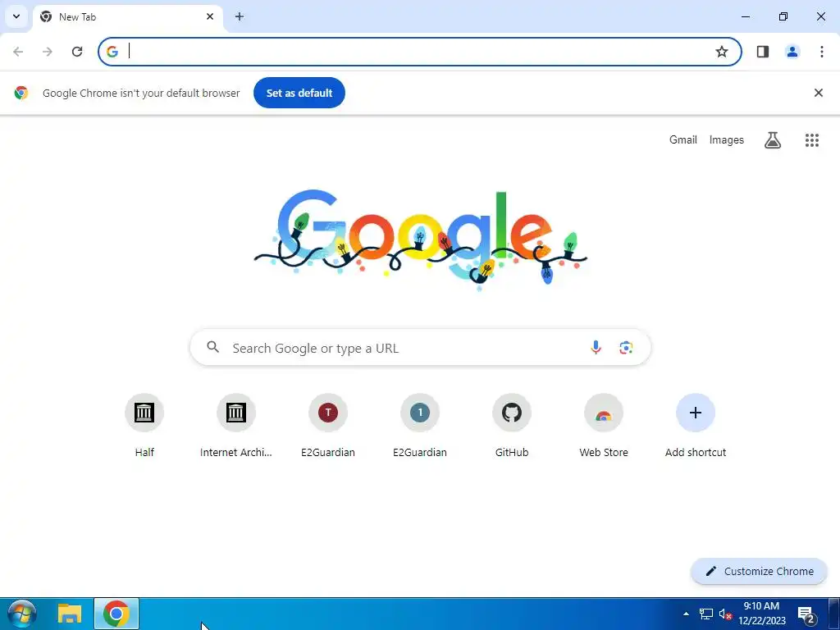This screenshot has height=630, width=840.
Task: Open the GitHub shortcut
Action: [x=512, y=426]
